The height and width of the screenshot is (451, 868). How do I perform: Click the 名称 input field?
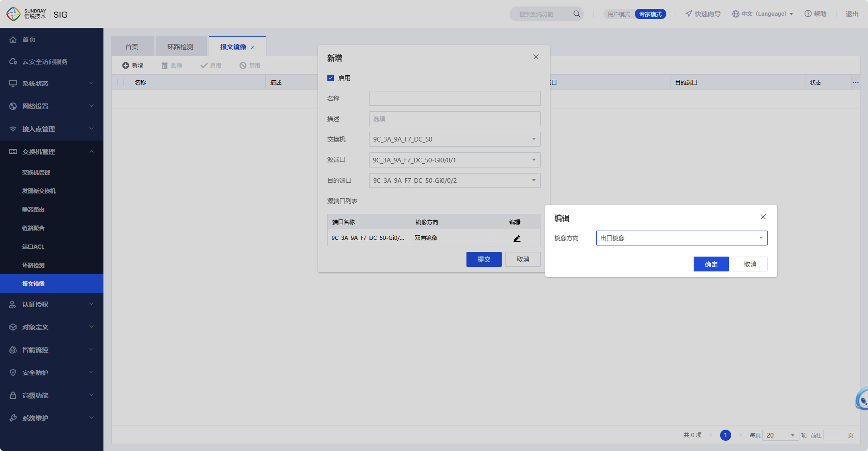point(455,98)
